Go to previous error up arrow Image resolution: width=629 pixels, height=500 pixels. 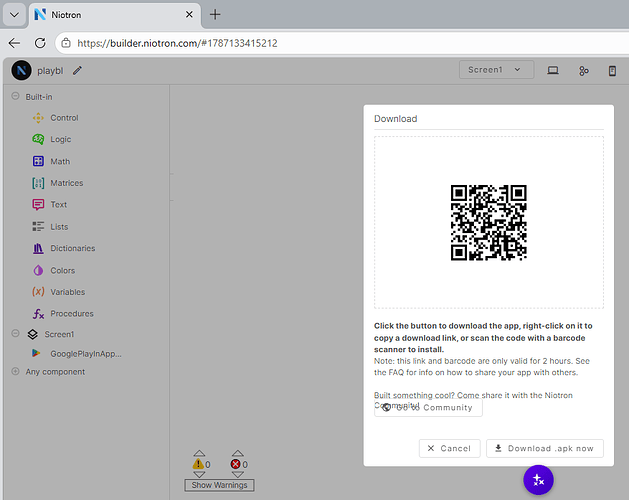(x=237, y=453)
